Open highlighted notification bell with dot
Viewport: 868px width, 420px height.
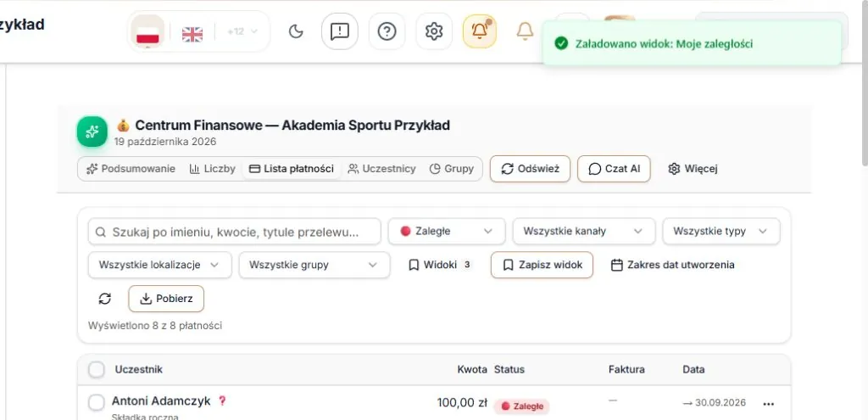pos(480,31)
